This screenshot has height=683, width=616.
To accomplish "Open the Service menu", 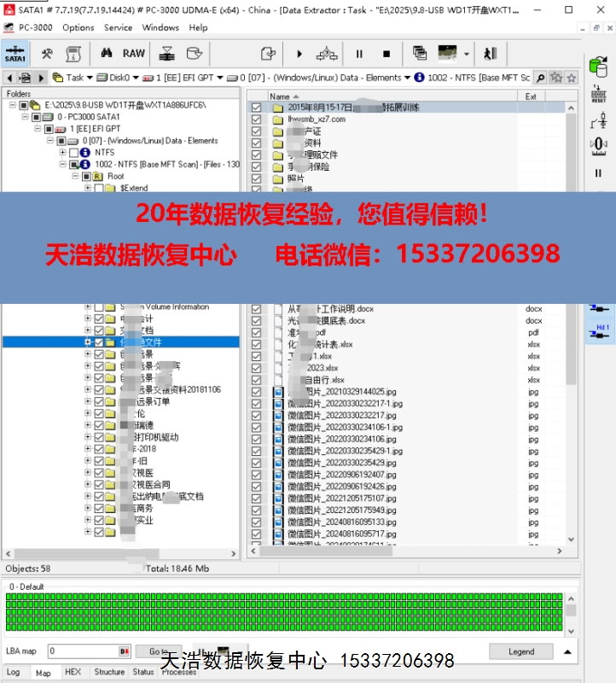I will (118, 27).
